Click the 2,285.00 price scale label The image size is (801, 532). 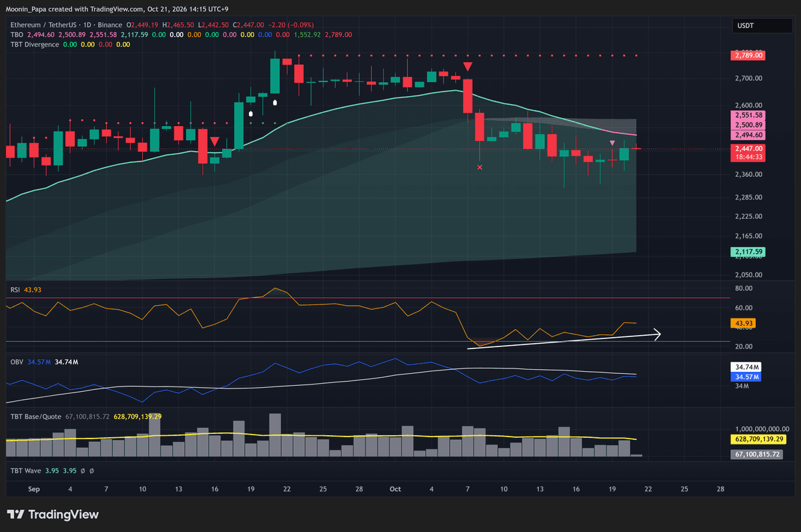tap(750, 198)
